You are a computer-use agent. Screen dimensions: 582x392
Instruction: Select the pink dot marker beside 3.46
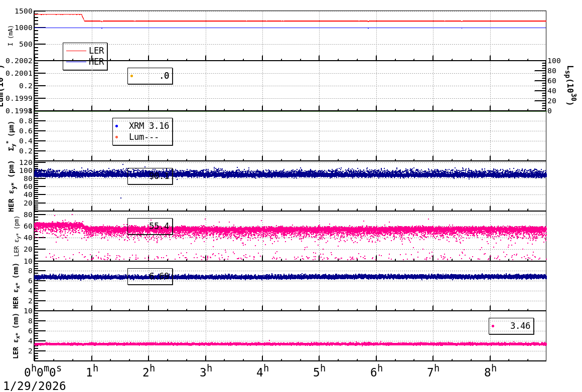point(493,326)
